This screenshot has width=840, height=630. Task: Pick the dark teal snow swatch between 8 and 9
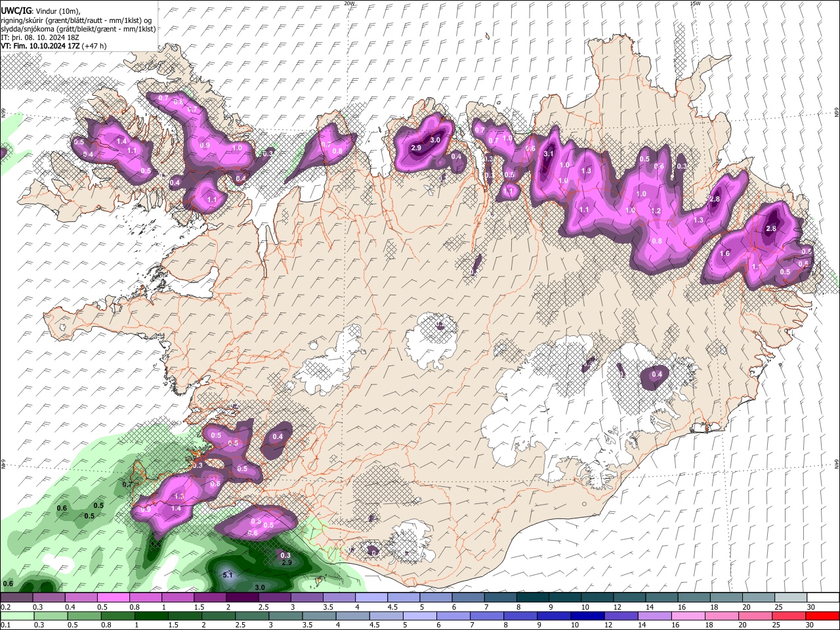[532, 598]
